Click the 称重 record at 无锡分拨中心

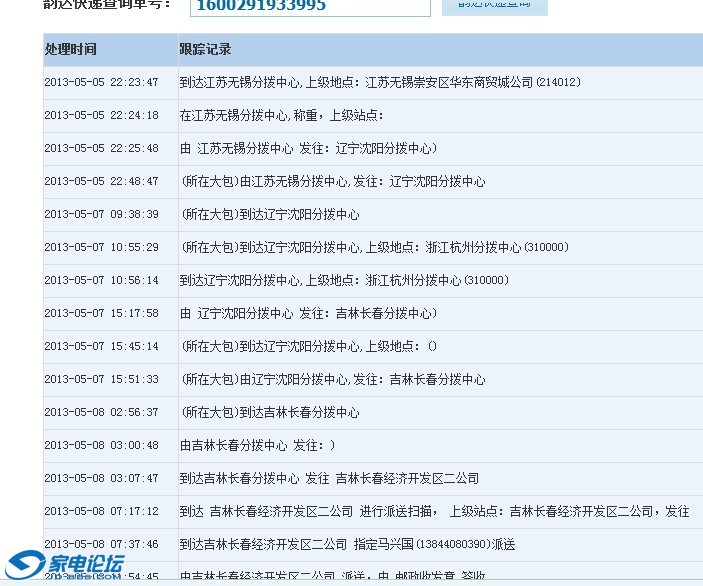click(x=281, y=116)
